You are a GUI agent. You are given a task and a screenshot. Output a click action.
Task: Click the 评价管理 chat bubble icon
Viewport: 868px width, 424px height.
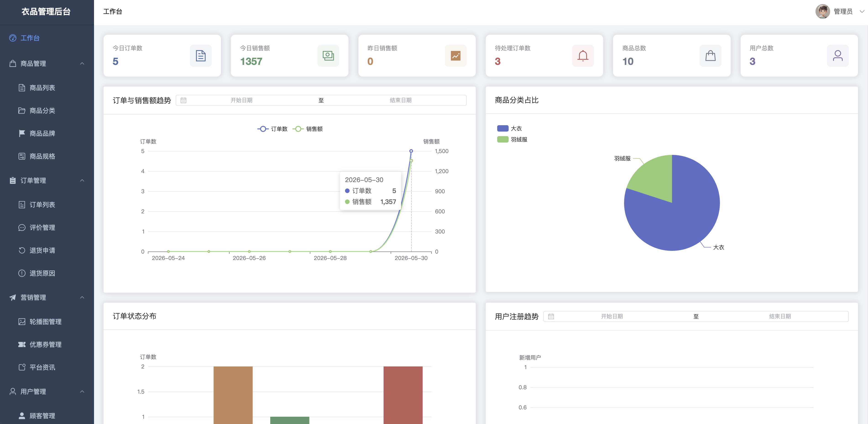tap(22, 228)
